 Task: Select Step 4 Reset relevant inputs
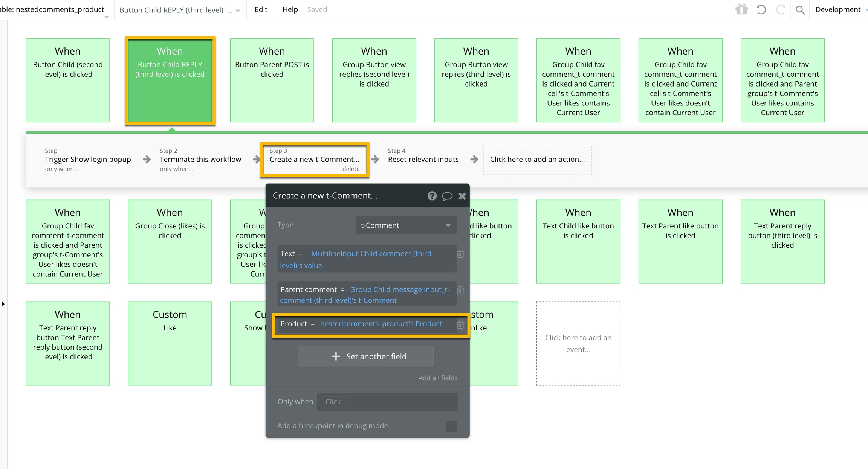pos(423,159)
